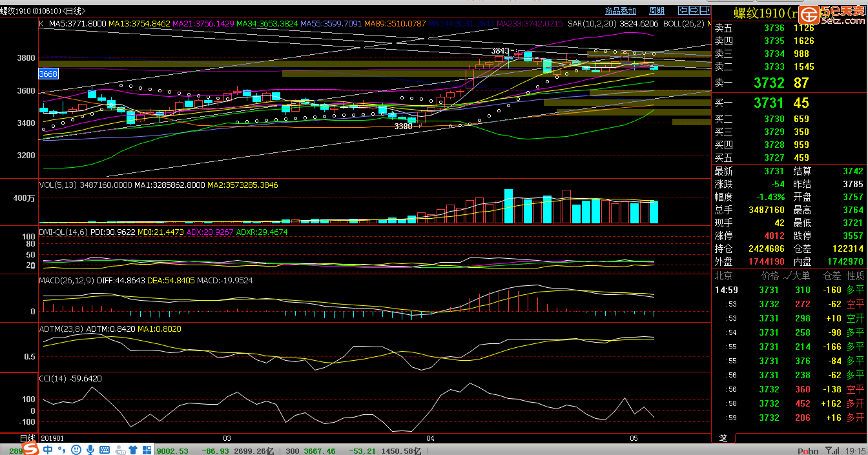Click the 北京 time column header
Image resolution: width=868 pixels, height=455 pixels.
tap(723, 276)
